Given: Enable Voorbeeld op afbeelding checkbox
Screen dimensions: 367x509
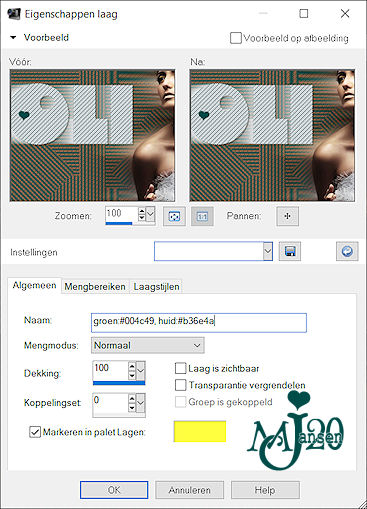Looking at the screenshot, I should tap(236, 38).
